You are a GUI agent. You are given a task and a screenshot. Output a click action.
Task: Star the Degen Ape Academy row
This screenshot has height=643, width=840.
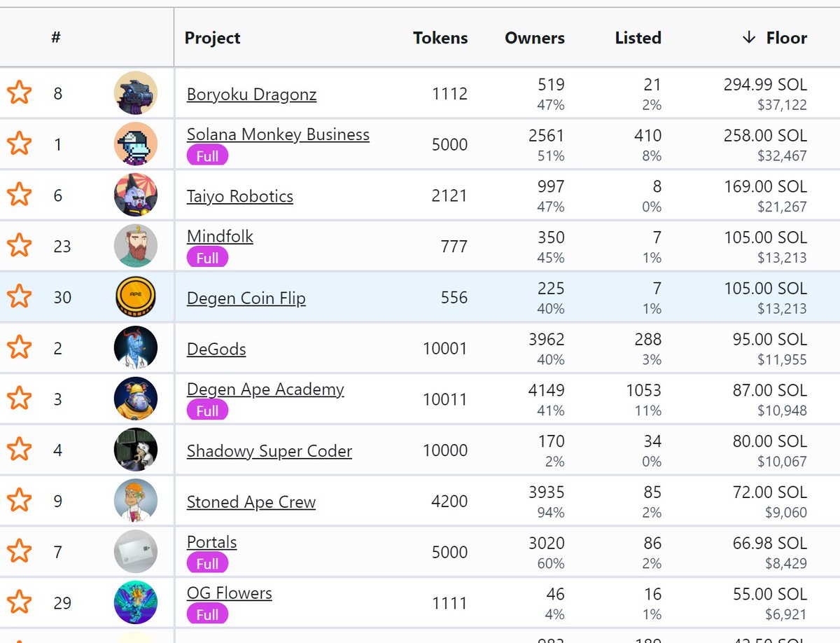19,399
